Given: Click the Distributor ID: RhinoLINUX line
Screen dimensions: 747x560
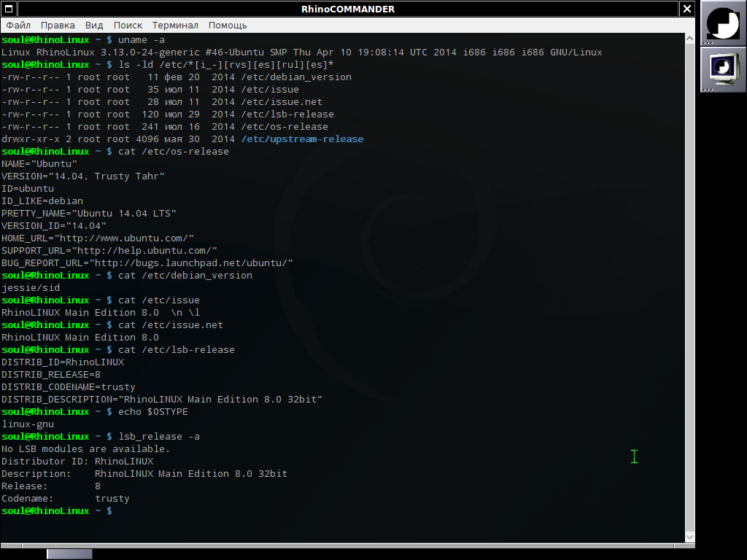Looking at the screenshot, I should (77, 461).
